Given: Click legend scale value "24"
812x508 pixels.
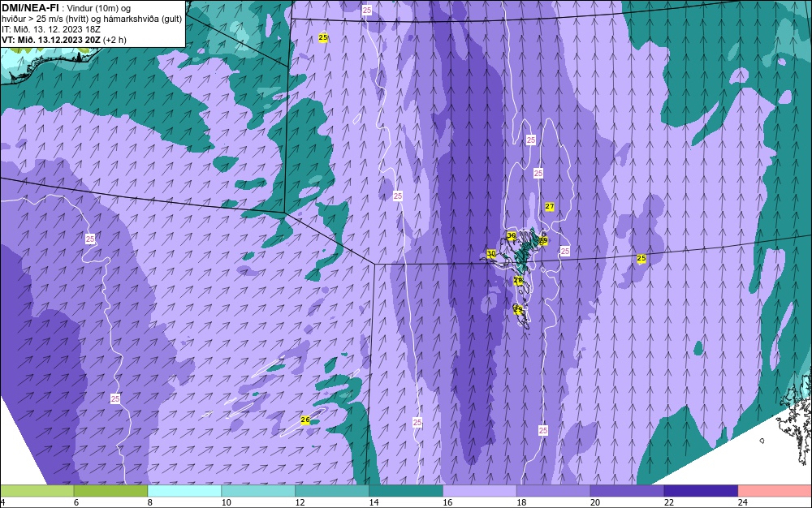Looking at the screenshot, I should 743,502.
